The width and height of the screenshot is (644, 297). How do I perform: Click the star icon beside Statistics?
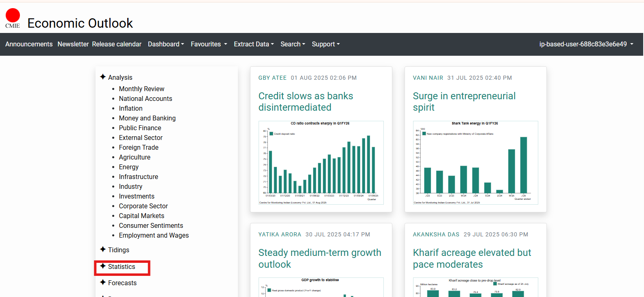pyautogui.click(x=103, y=266)
